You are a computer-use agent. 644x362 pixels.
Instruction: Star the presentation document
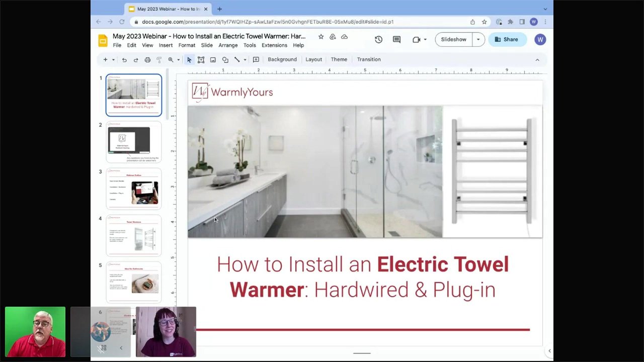coord(321,36)
